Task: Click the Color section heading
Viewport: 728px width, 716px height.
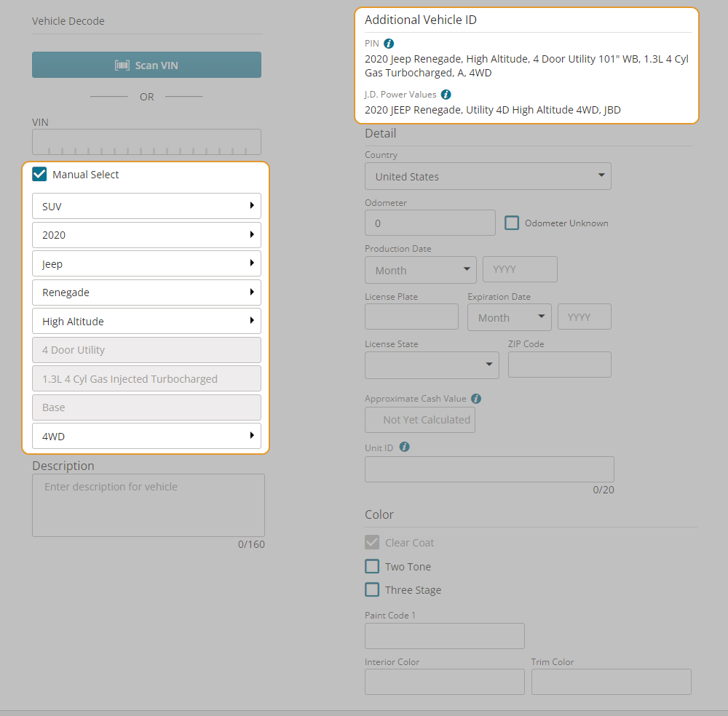Action: (x=379, y=514)
